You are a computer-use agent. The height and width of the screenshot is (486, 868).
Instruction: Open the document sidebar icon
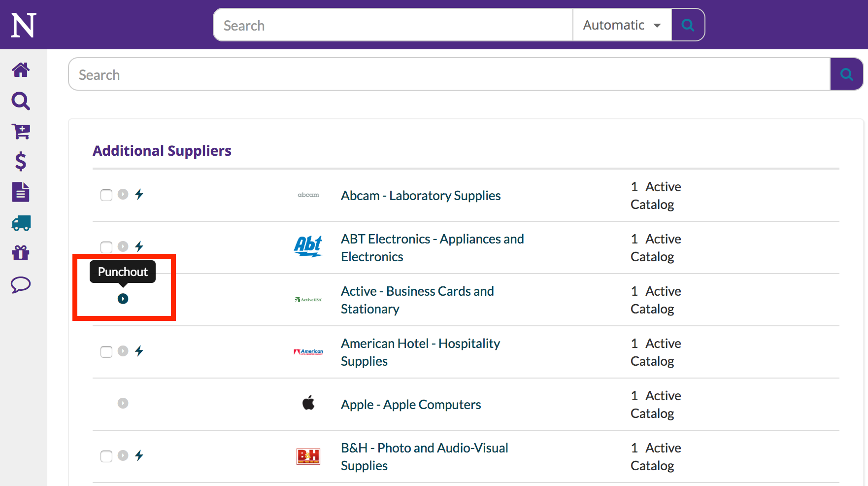click(21, 192)
